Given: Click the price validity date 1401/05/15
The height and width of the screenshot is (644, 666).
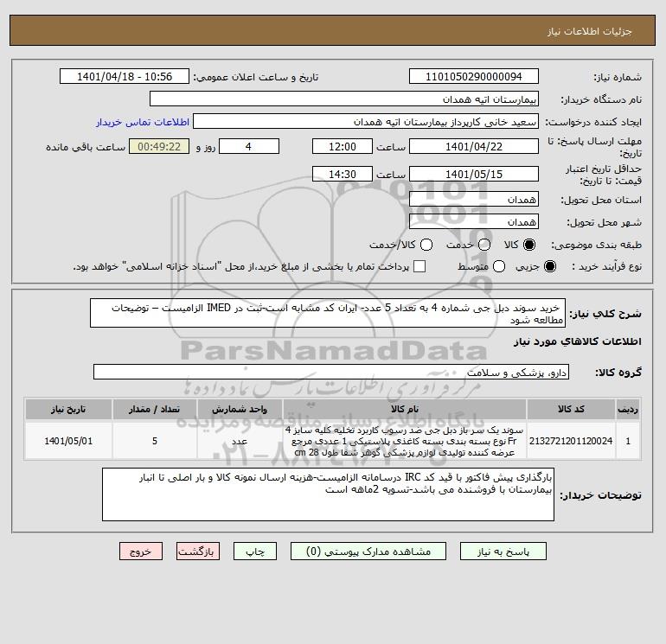Looking at the screenshot, I should click(474, 174).
